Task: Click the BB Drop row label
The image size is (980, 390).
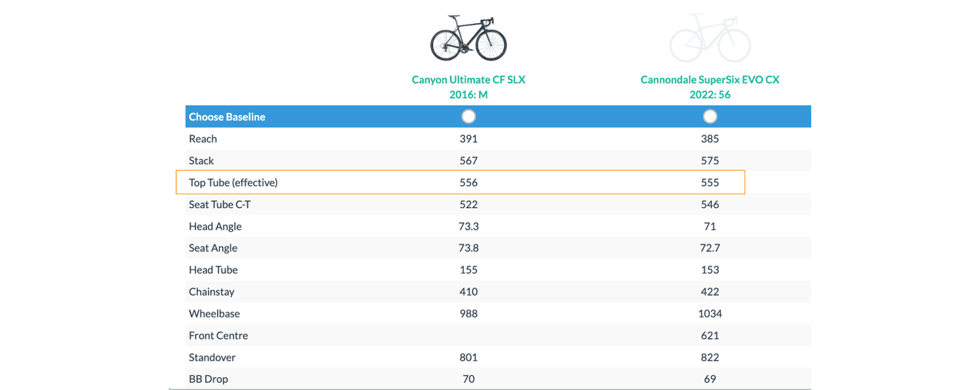Action: (209, 379)
